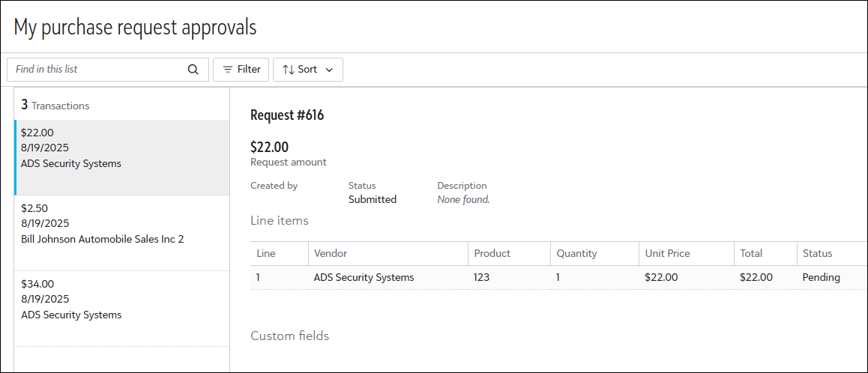Click the Request #616 heading
This screenshot has width=868, height=373.
(287, 115)
